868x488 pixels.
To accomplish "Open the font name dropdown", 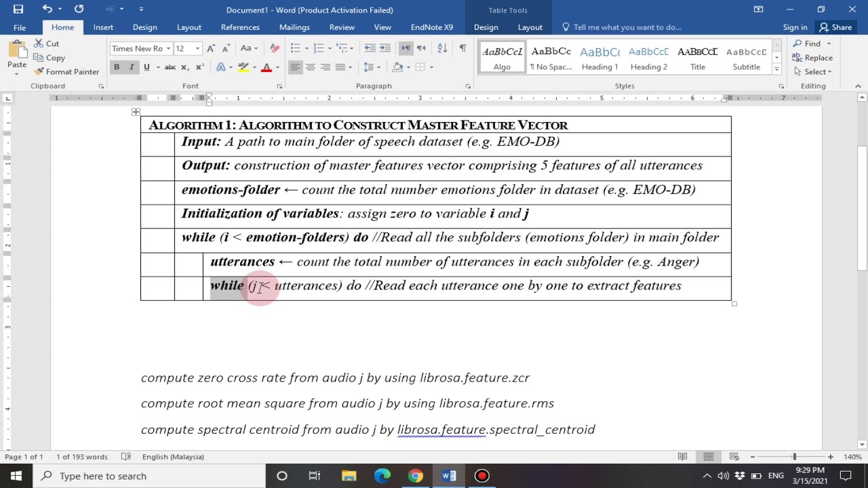I will [169, 49].
